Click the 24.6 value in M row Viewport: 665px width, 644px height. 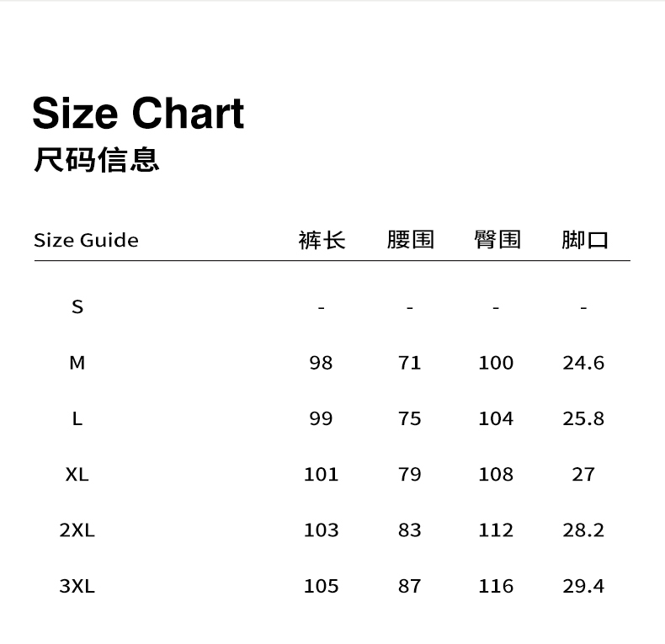click(x=583, y=363)
